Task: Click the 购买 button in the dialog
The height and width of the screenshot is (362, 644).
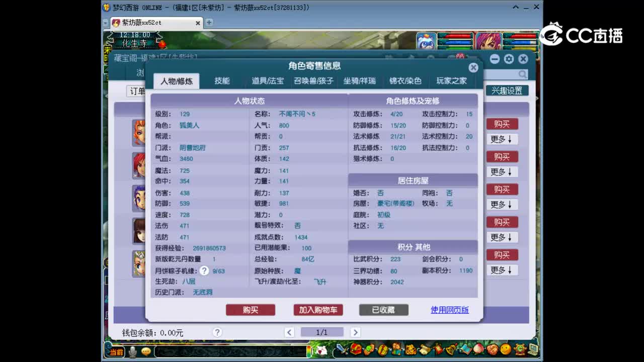Action: tap(251, 310)
